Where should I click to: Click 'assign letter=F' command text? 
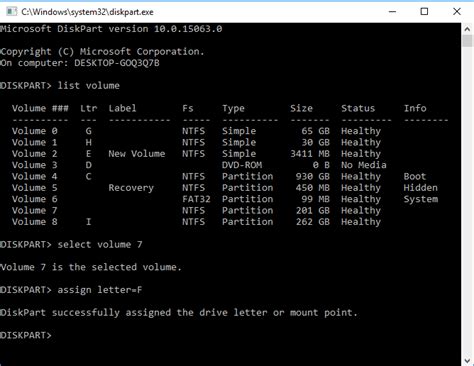pos(100,290)
